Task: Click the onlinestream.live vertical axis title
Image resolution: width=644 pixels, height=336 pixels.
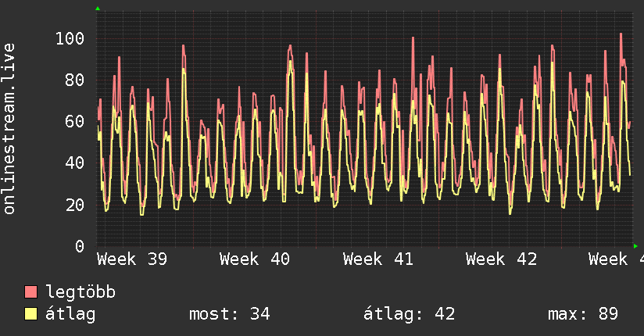Action: click(x=9, y=129)
